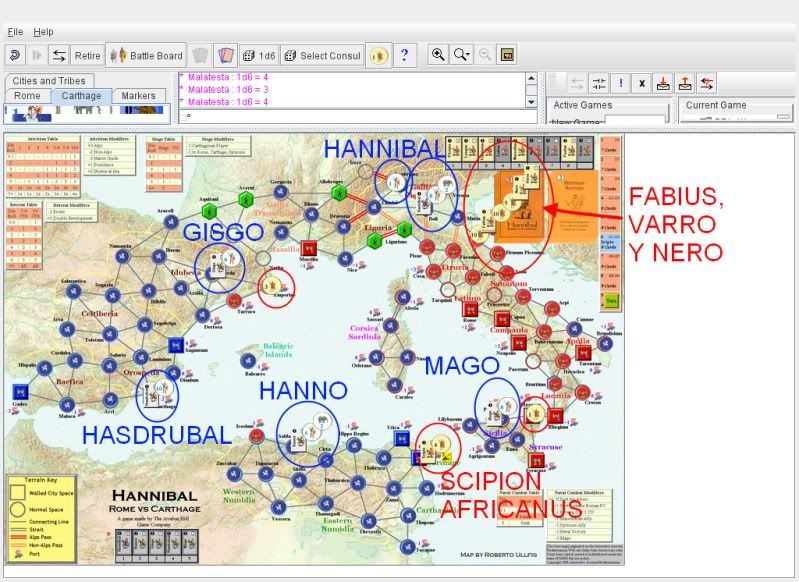The width and height of the screenshot is (799, 582).
Task: Open the zoom level select dropdown
Action: (x=462, y=55)
